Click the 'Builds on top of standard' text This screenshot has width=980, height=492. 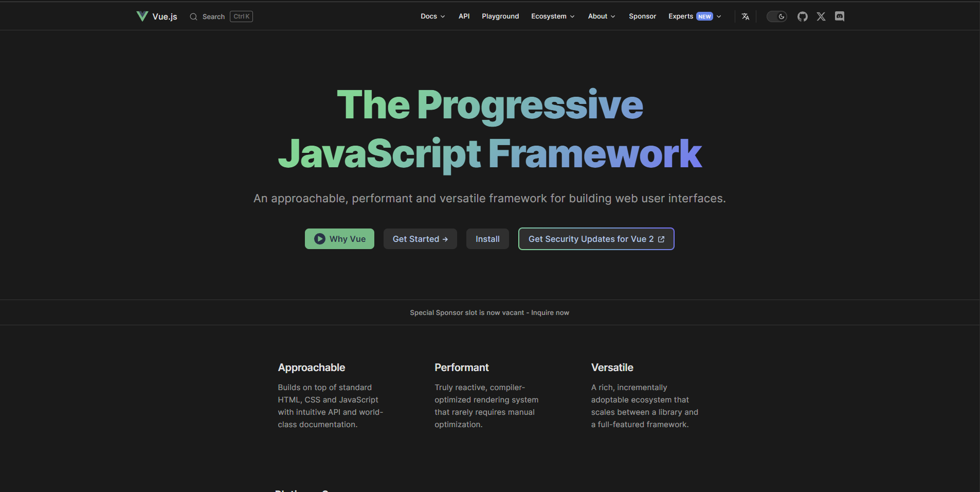(x=325, y=388)
